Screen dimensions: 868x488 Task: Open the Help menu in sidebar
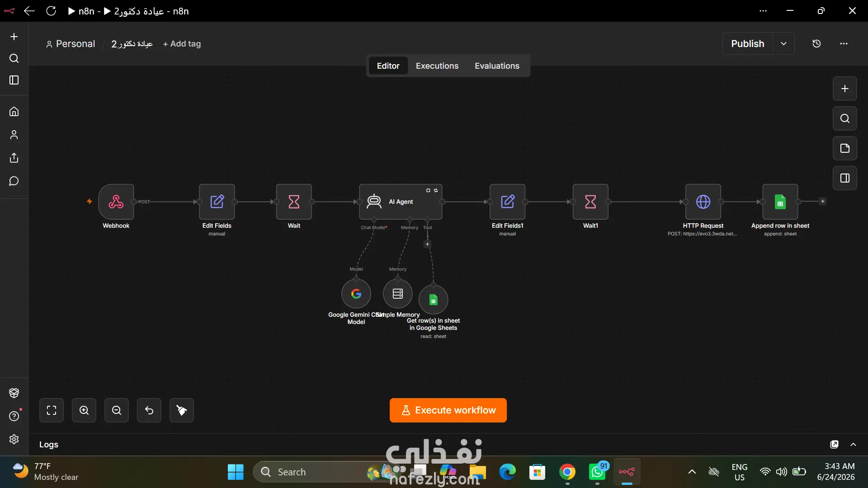pyautogui.click(x=14, y=416)
